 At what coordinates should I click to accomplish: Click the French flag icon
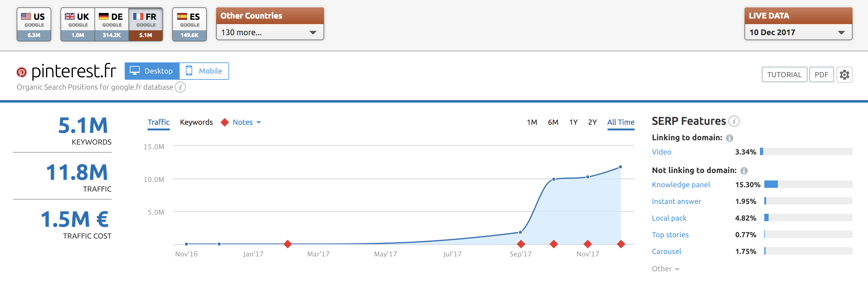click(138, 16)
